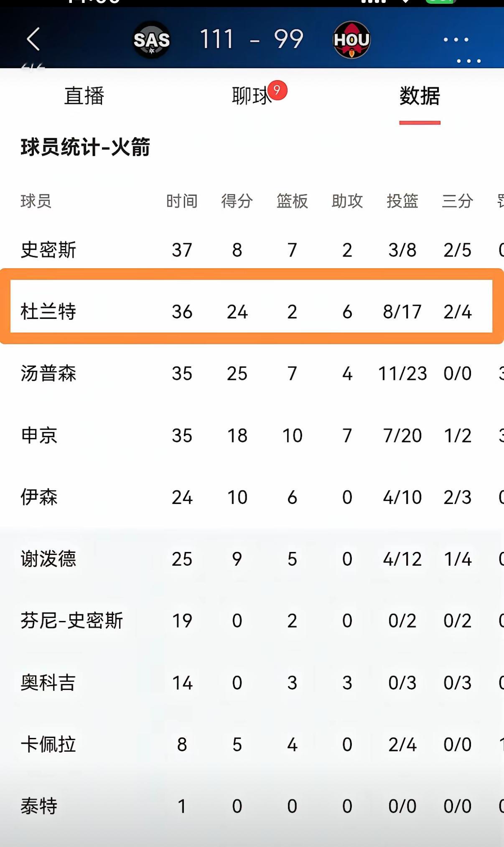Open player 申京 profile
Viewport: 504px width, 847px height.
(x=39, y=435)
